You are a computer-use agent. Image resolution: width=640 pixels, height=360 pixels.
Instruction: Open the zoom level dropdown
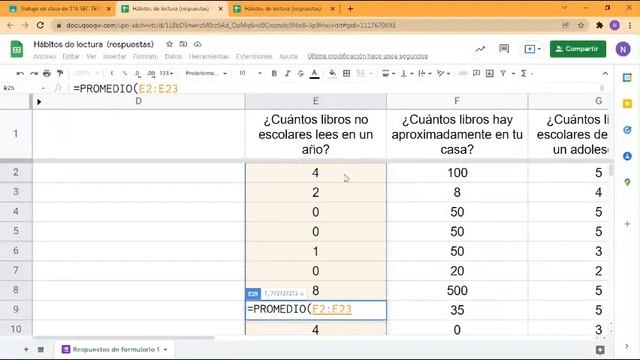click(87, 73)
